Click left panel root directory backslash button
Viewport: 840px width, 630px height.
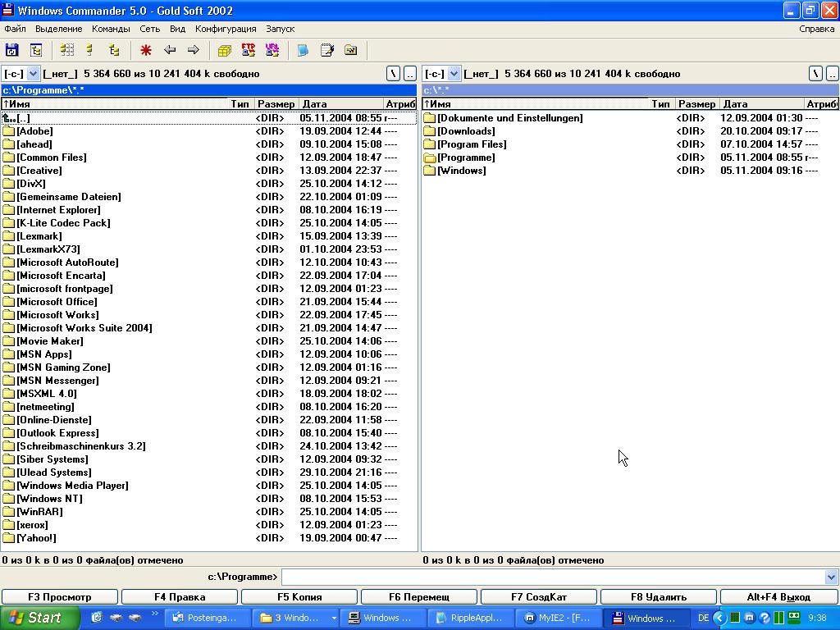tap(393, 73)
